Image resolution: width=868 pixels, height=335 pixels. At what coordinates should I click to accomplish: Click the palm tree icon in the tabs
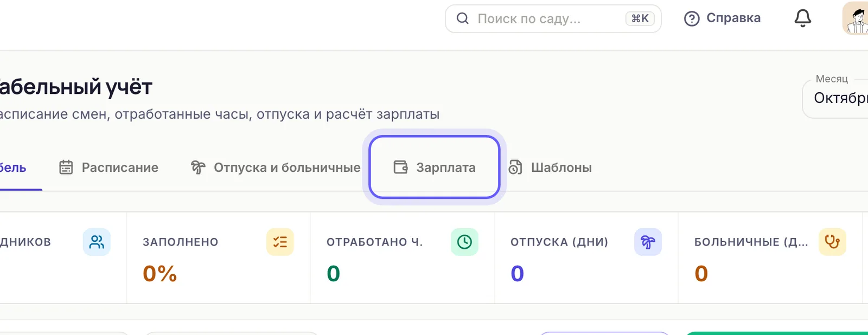click(x=198, y=168)
